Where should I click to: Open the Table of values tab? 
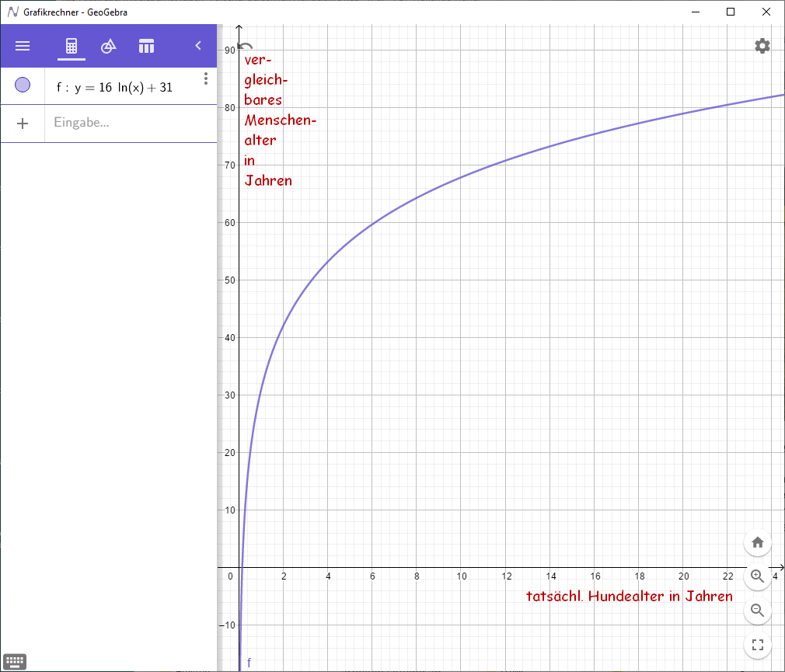point(146,46)
